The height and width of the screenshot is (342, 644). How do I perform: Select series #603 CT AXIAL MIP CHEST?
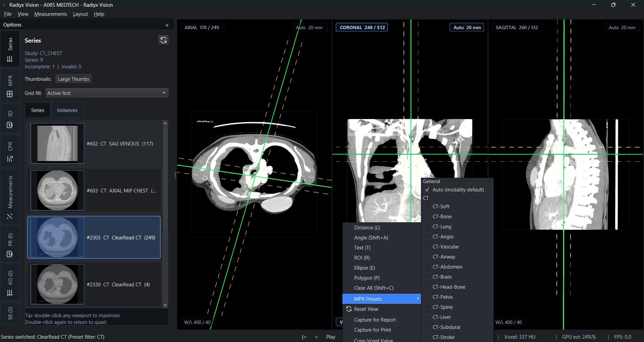point(94,190)
